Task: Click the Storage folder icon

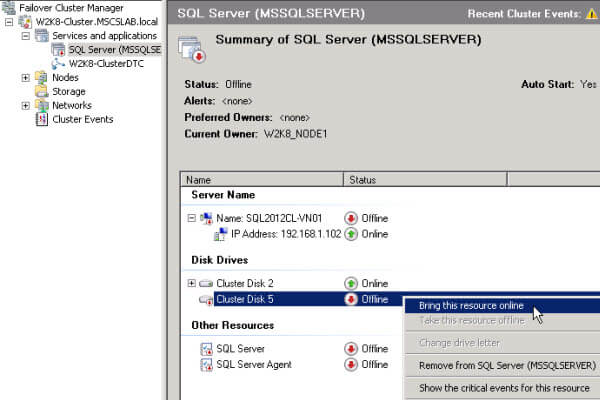Action: pos(41,91)
